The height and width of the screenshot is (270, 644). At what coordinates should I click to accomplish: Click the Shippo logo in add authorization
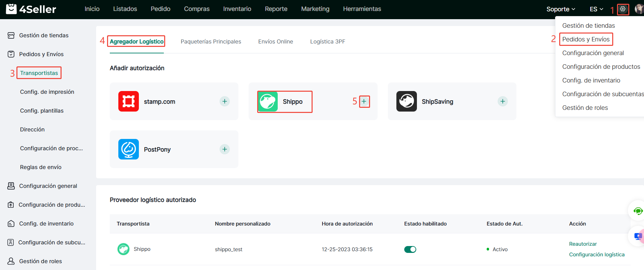pos(268,102)
